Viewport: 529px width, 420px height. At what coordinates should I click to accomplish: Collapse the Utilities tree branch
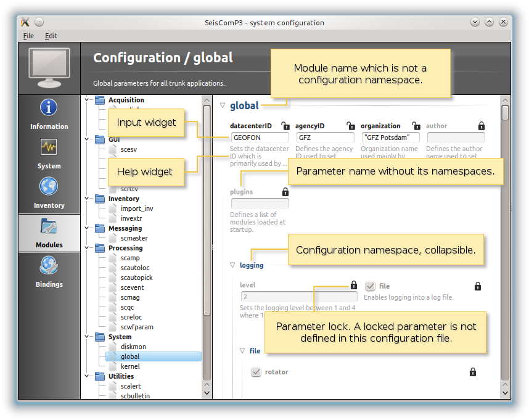click(x=87, y=376)
